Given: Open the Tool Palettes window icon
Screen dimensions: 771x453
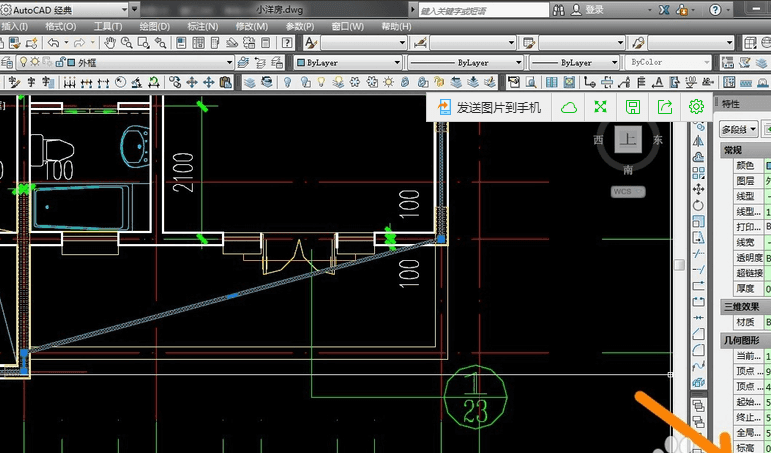Looking at the screenshot, I should [x=215, y=43].
